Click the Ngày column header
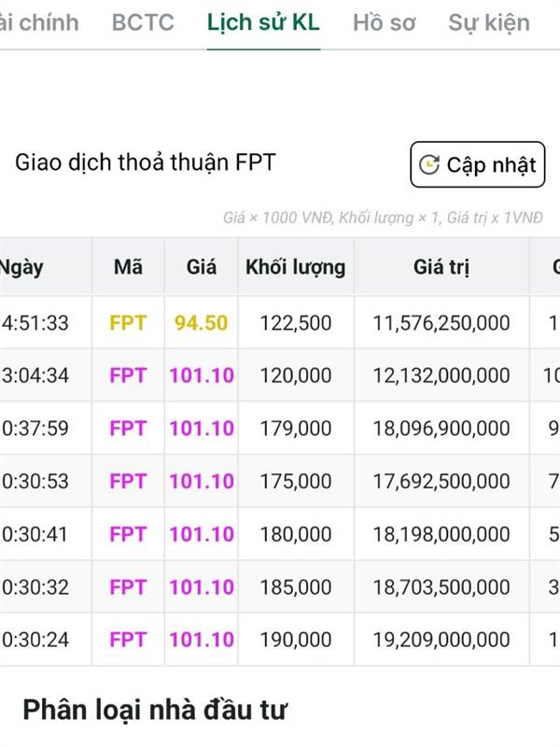Viewport: 560px width, 747px height. [22, 267]
